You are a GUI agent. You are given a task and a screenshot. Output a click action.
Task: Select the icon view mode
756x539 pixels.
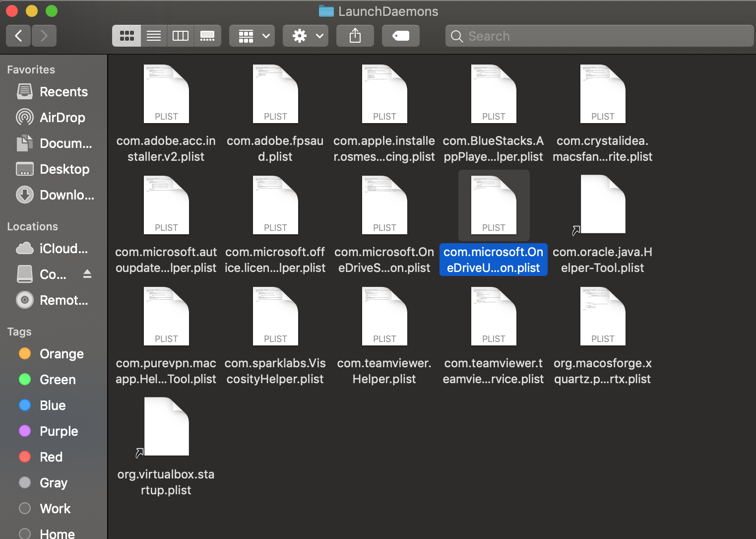[x=126, y=35]
